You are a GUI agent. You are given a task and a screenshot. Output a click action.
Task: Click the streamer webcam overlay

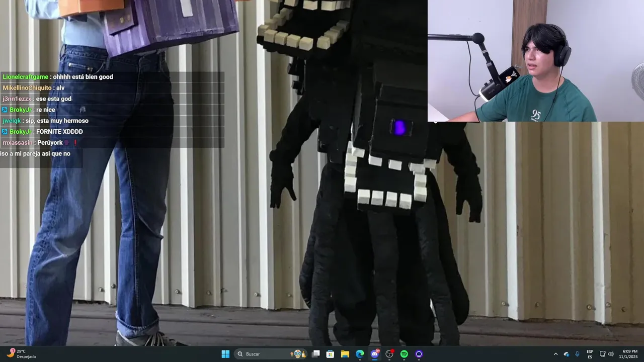tap(536, 61)
